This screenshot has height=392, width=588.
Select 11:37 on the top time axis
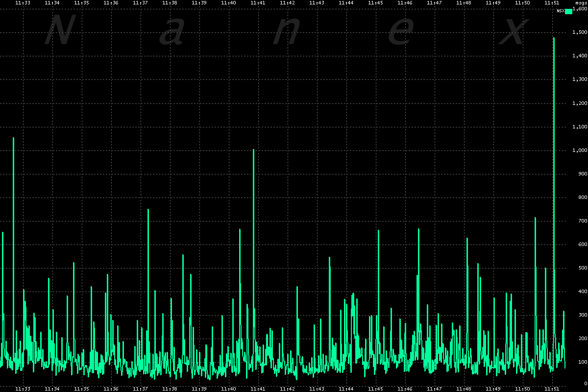(x=140, y=3)
